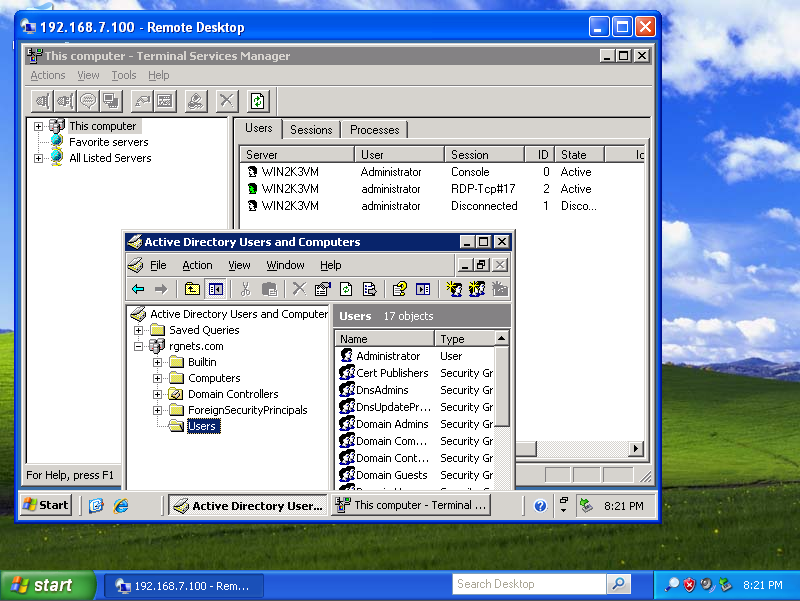Screen dimensions: 800x601
Task: Open the Window menu
Action: 285,265
